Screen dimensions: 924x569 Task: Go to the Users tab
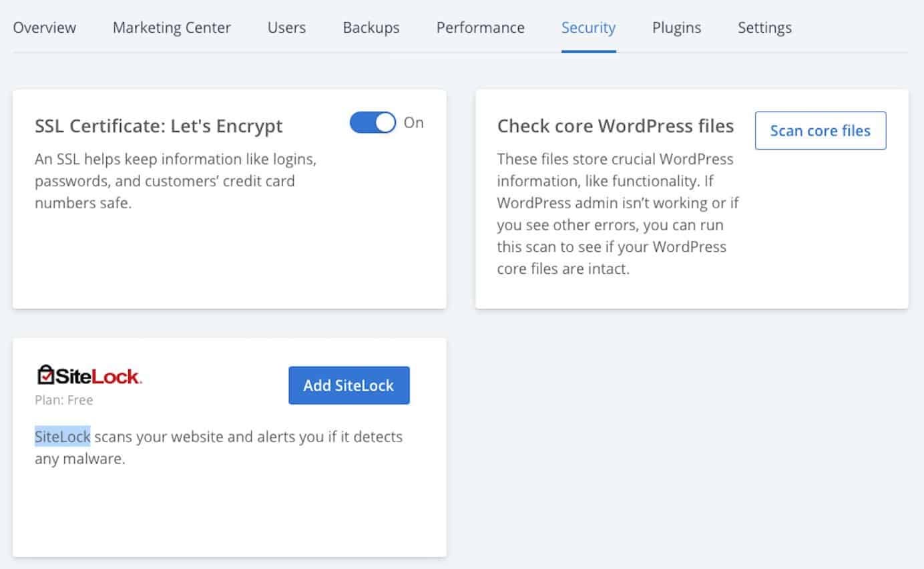click(286, 28)
